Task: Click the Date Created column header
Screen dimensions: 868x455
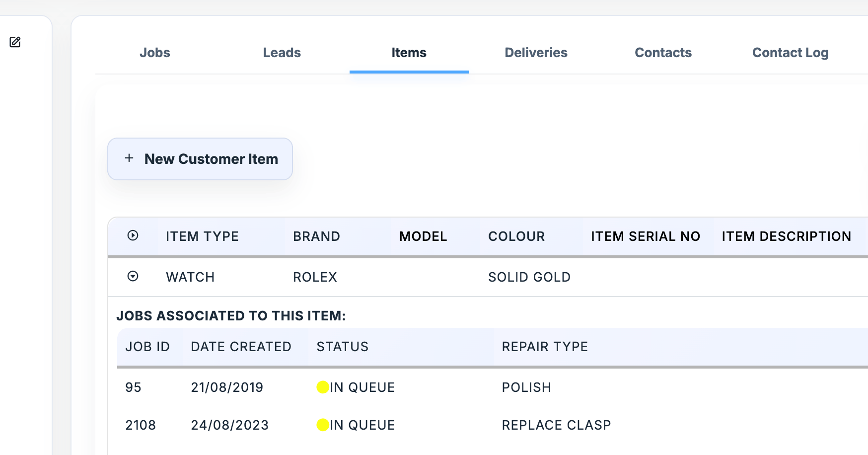Action: (x=241, y=347)
